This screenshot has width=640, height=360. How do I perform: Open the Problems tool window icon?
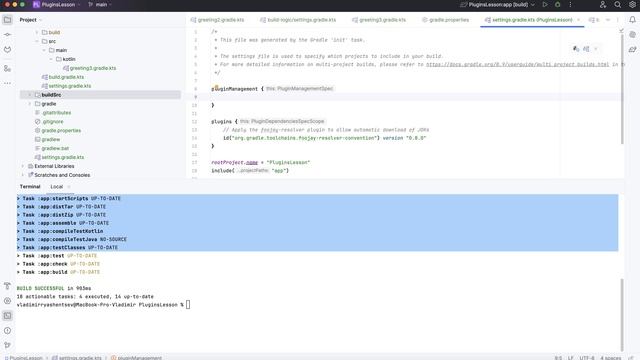point(7,331)
